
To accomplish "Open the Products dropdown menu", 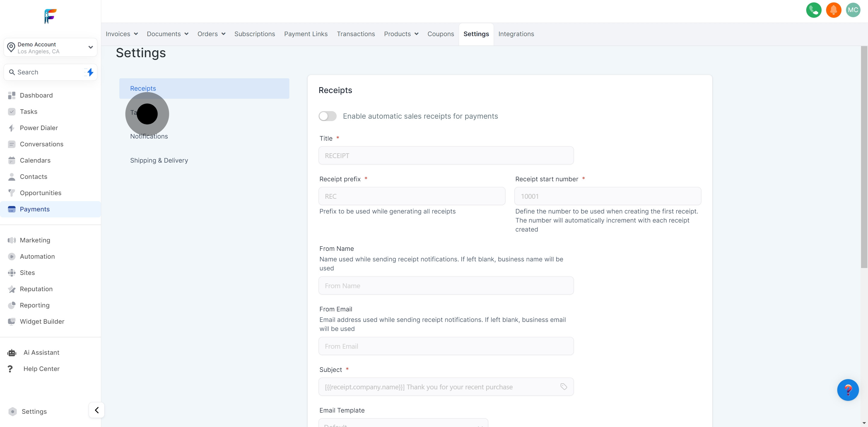I will [x=401, y=34].
